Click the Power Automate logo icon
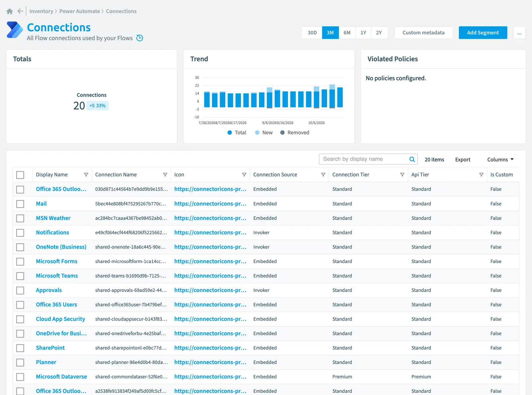This screenshot has width=532, height=395. tap(15, 30)
